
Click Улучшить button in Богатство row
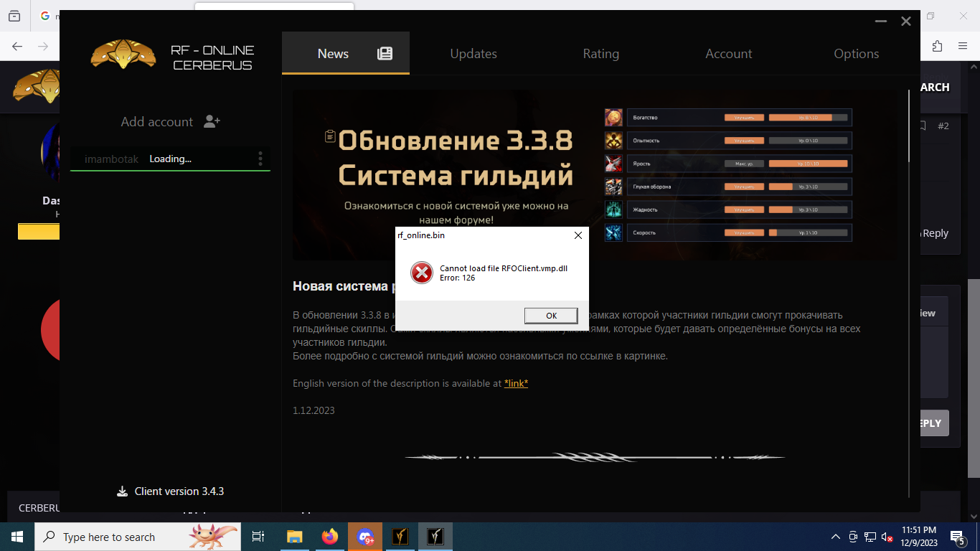744,118
